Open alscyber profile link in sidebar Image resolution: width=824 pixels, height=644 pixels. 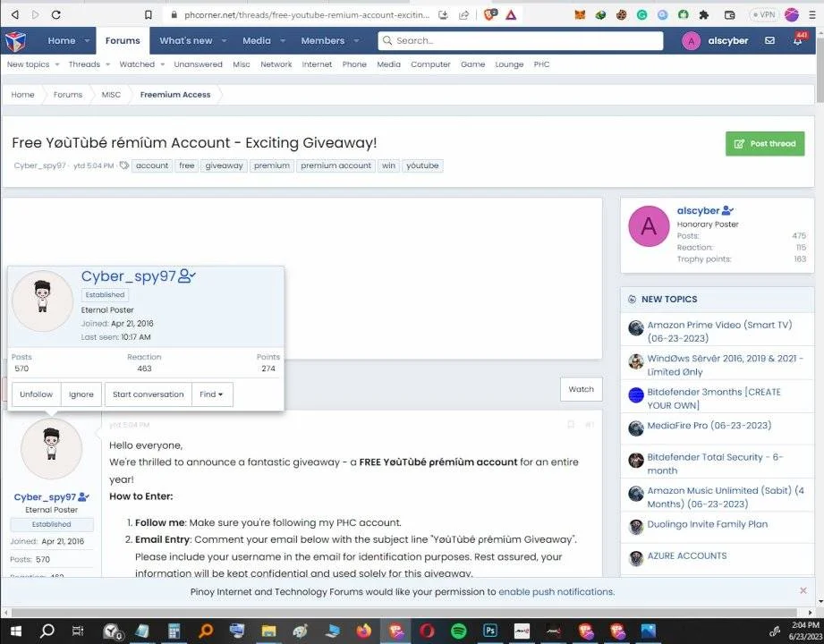click(698, 210)
